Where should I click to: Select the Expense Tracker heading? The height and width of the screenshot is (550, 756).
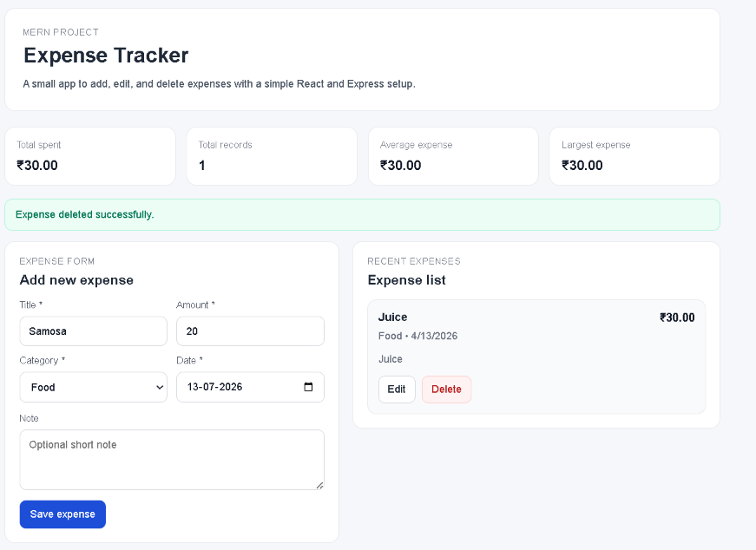point(106,55)
